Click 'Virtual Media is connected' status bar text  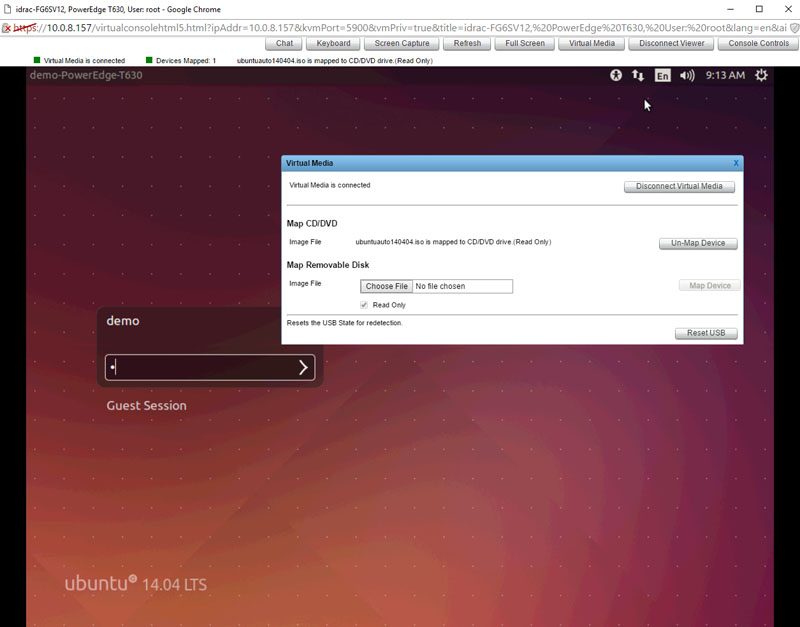tap(84, 61)
